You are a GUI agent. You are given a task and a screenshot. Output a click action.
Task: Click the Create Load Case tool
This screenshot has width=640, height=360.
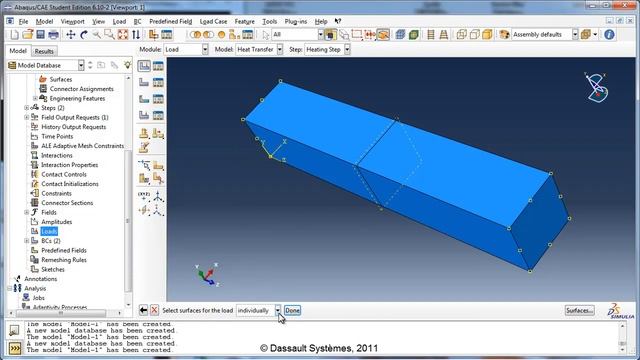tap(144, 115)
